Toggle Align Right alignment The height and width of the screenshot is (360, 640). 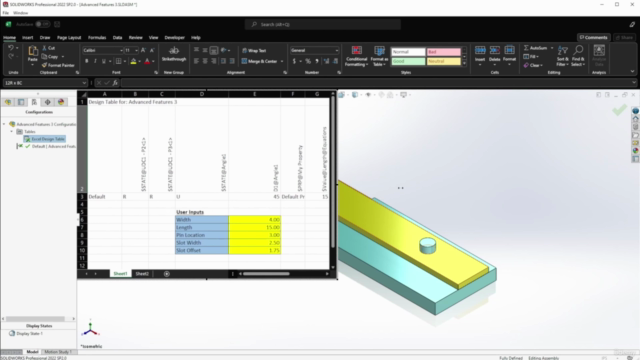point(213,61)
